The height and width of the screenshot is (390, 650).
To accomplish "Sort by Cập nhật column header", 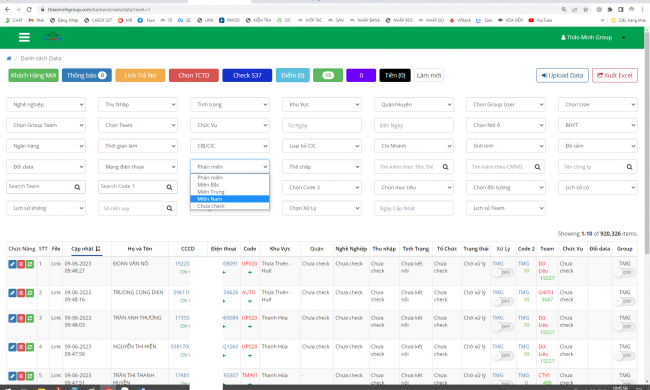I will pyautogui.click(x=85, y=249).
